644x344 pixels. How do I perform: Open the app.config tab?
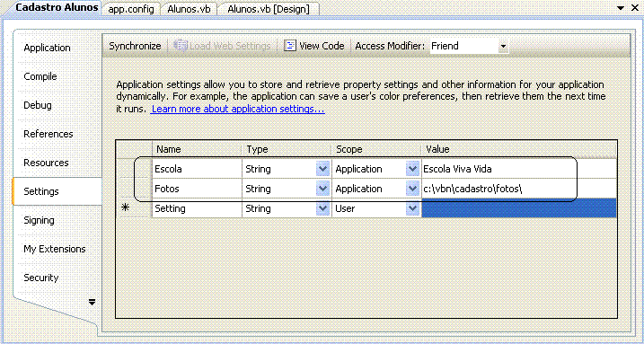[x=130, y=9]
